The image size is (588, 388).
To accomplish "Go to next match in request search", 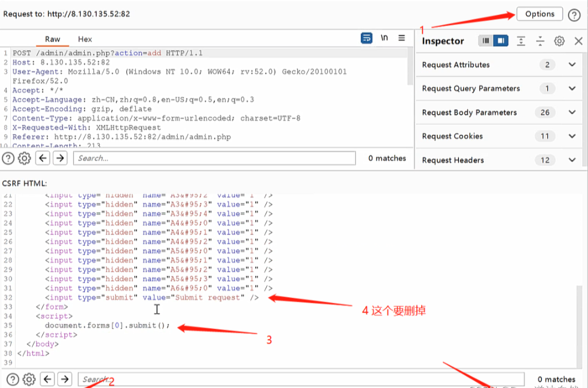I will point(60,158).
